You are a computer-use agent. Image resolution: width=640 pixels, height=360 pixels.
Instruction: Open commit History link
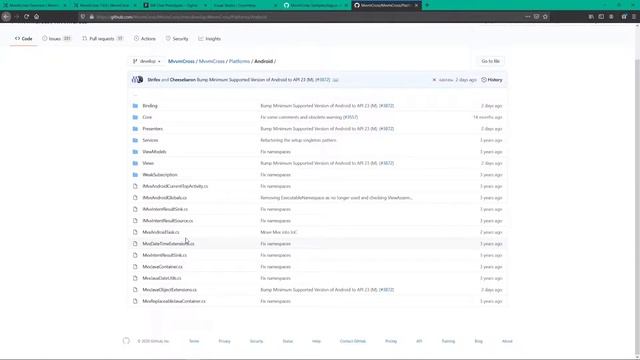[x=492, y=80]
